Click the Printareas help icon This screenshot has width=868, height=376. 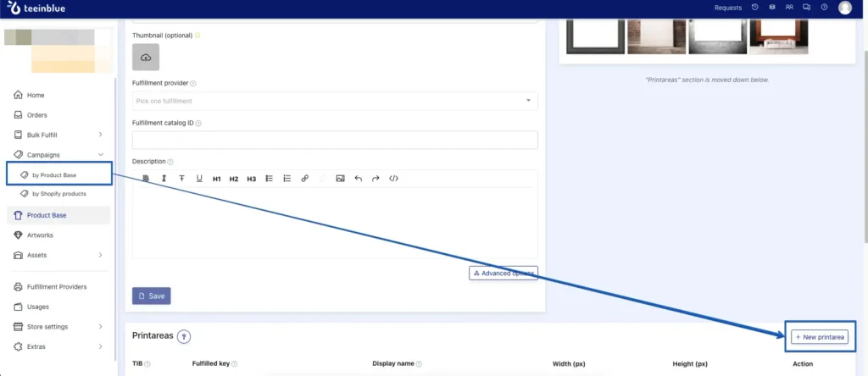tap(184, 336)
